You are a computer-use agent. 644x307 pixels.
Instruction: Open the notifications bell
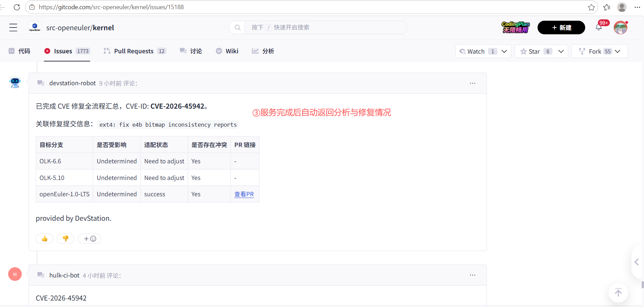(x=599, y=28)
